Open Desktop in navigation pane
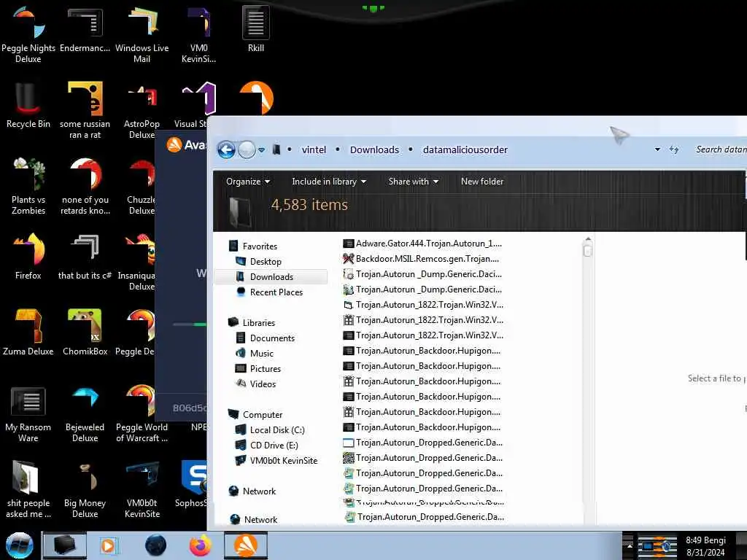The height and width of the screenshot is (560, 747). coord(266,262)
